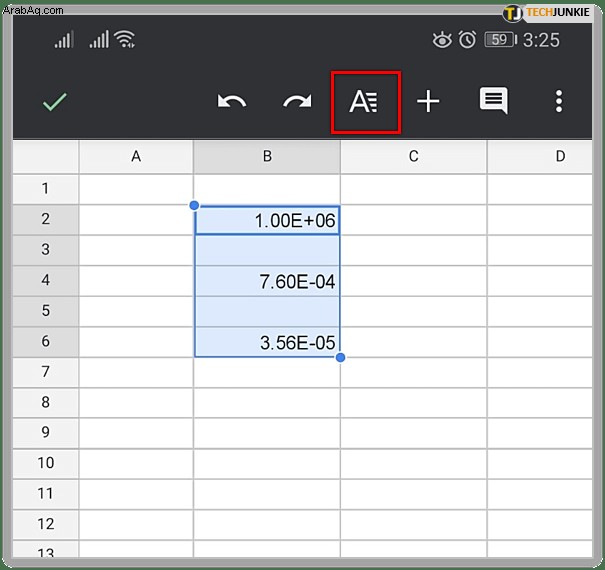Select row 1 header

(46, 189)
